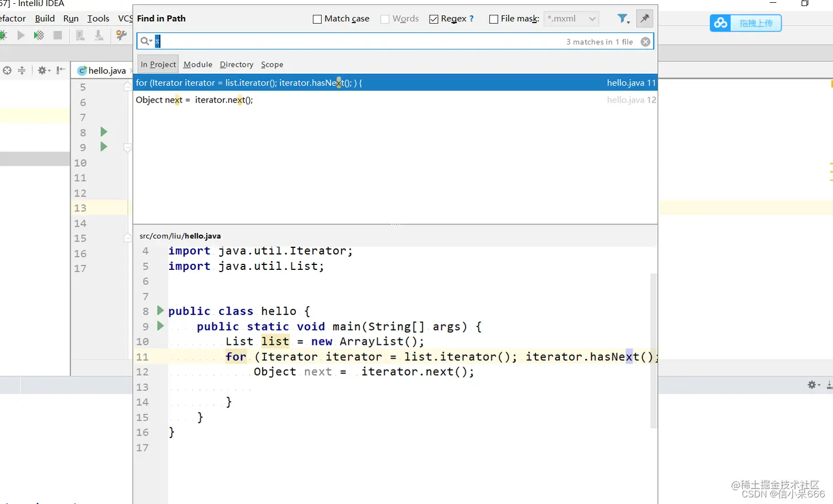Open search history magnifier dropdown
833x504 pixels.
click(146, 41)
